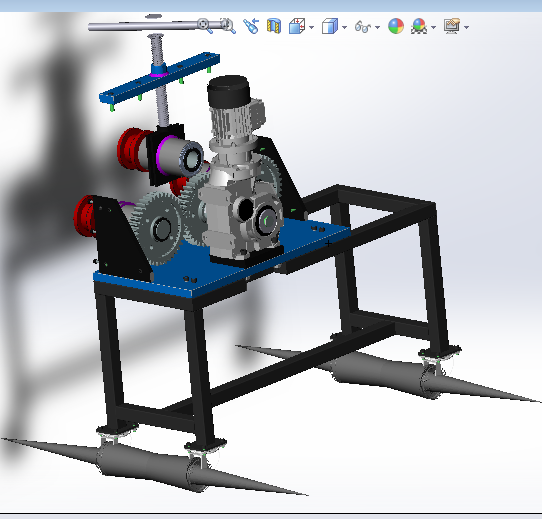Select the electric motor's black top cap
The height and width of the screenshot is (519, 542).
click(x=228, y=91)
